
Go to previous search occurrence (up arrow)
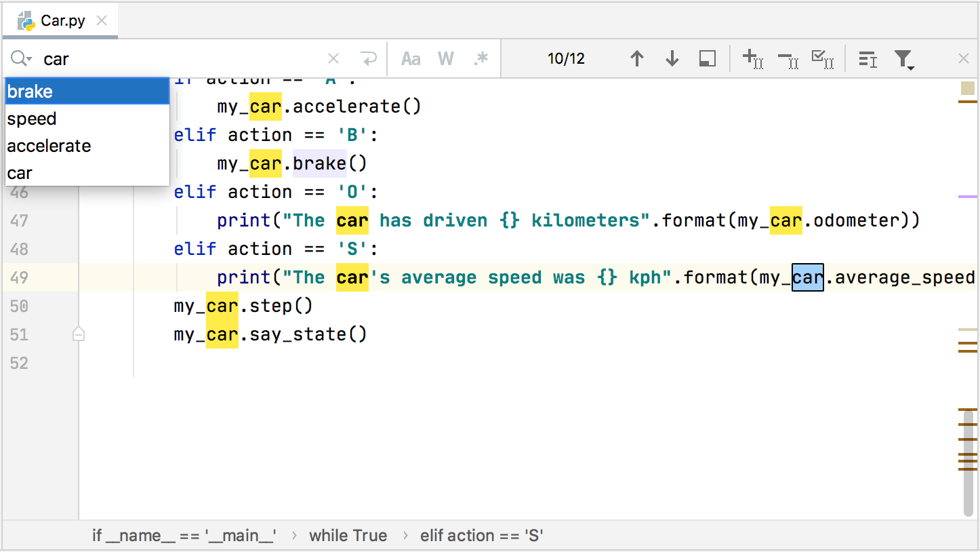pyautogui.click(x=636, y=59)
